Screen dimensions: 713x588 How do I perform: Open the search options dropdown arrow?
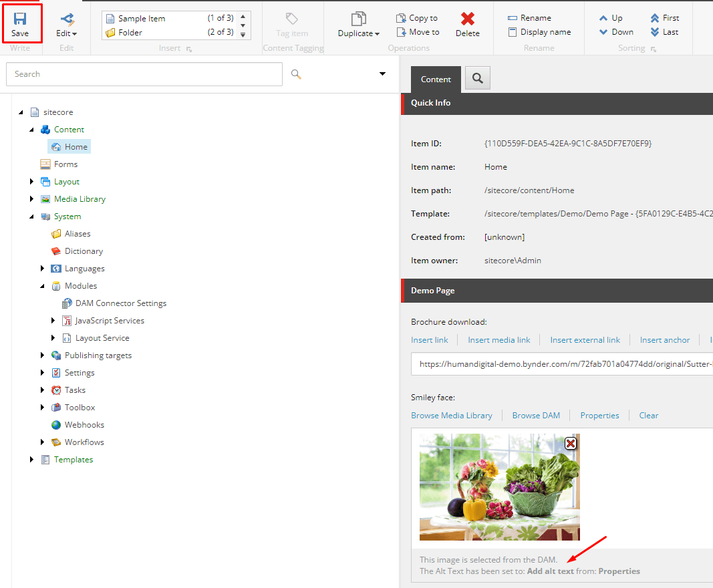tap(383, 74)
